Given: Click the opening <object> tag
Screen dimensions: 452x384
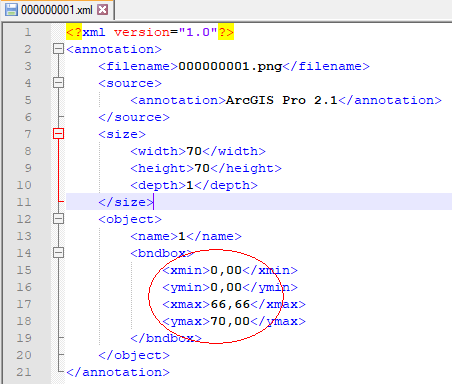Looking at the screenshot, I should [x=130, y=219].
